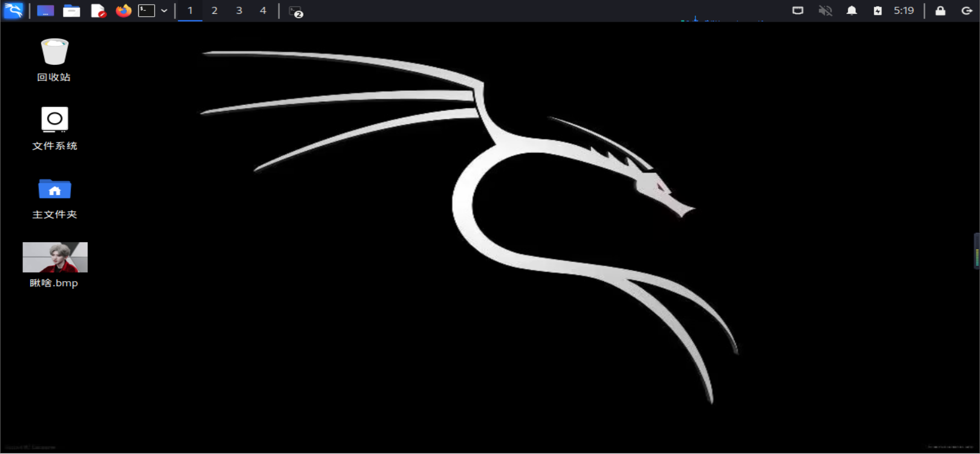Unmute the volume tray icon
980x454 pixels.
pyautogui.click(x=825, y=11)
